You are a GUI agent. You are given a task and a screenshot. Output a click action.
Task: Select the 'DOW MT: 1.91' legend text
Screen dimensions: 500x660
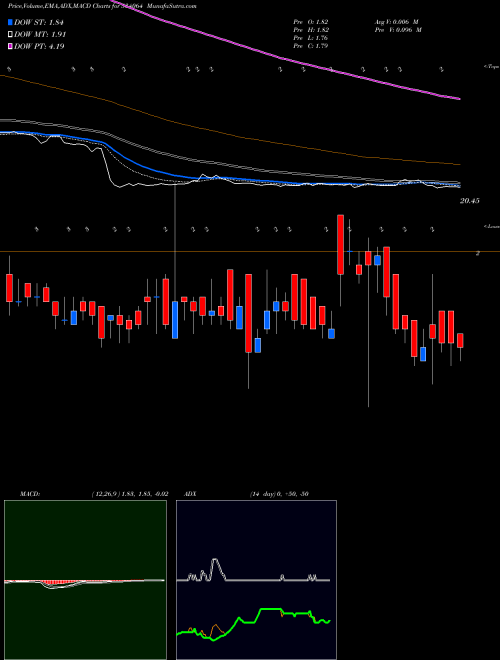click(40, 35)
